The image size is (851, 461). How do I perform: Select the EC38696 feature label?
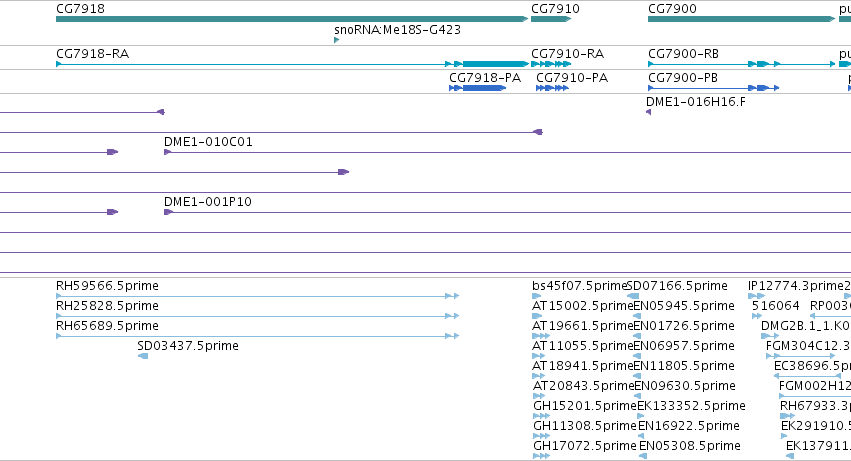click(x=812, y=366)
